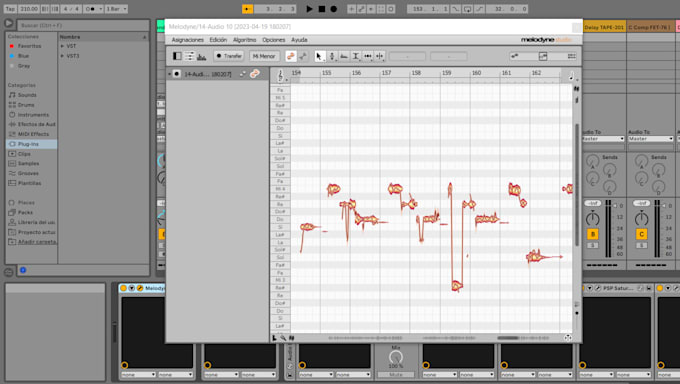680x384 pixels.
Task: Toggle solo button under activator C
Action: pos(641,246)
